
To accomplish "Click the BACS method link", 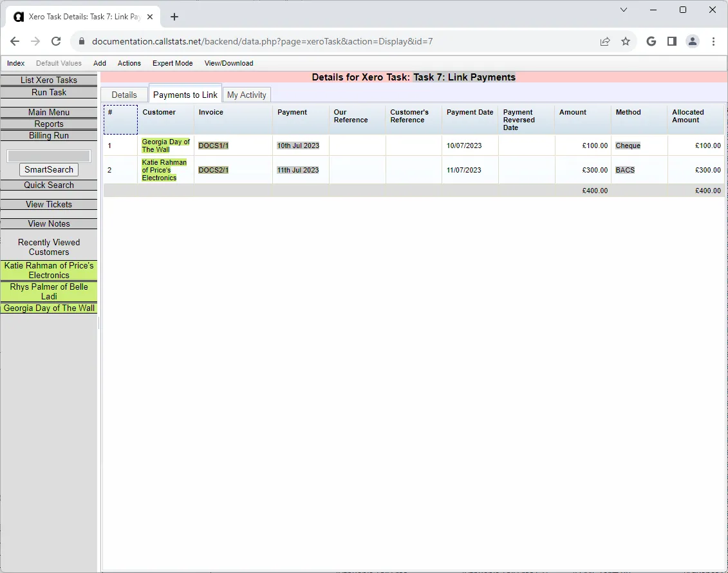I will [625, 170].
